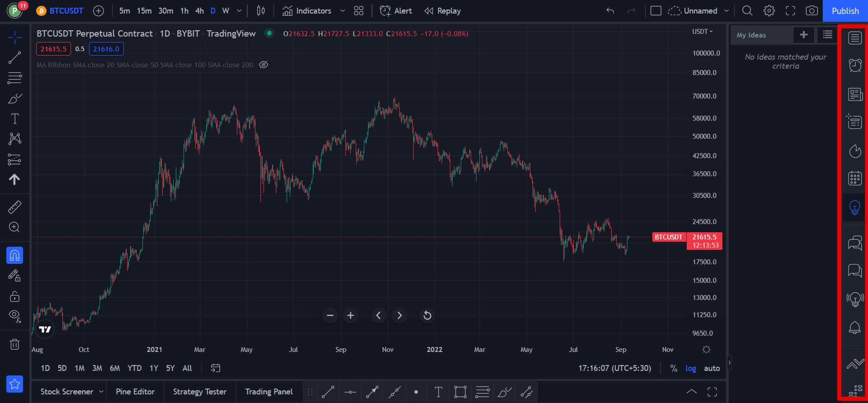Viewport: 868px width, 403px height.
Task: Set date range to YTD
Action: 134,368
